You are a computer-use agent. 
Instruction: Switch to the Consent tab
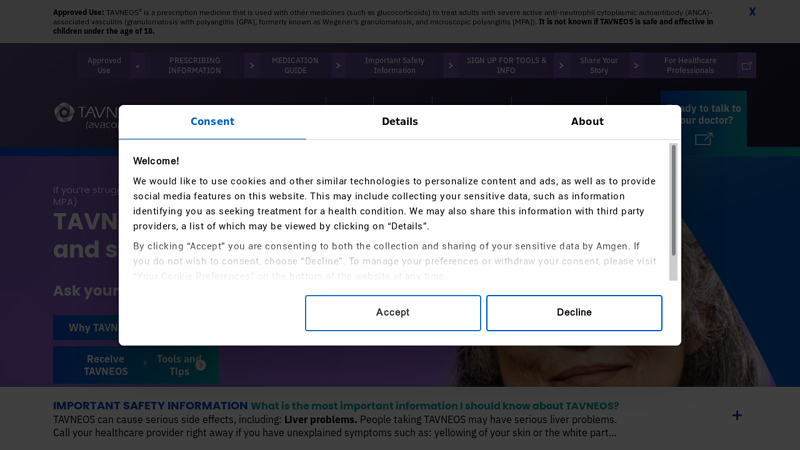(212, 122)
